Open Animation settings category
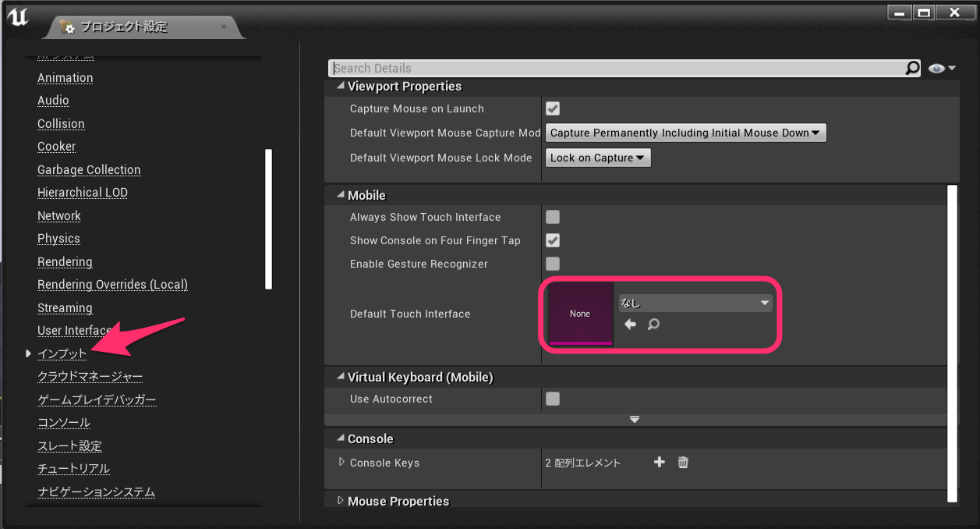The width and height of the screenshot is (980, 529). coord(65,78)
